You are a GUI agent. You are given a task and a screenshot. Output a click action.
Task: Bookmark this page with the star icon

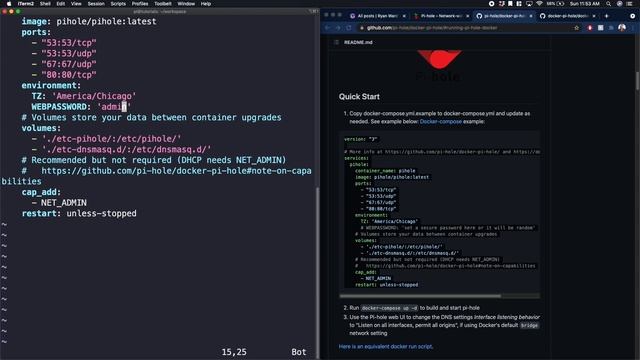[577, 28]
